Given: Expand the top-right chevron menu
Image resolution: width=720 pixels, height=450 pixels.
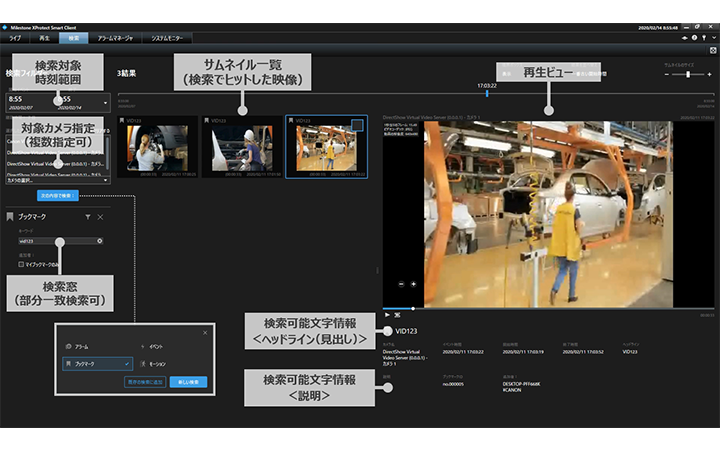Looking at the screenshot, I should [x=713, y=37].
